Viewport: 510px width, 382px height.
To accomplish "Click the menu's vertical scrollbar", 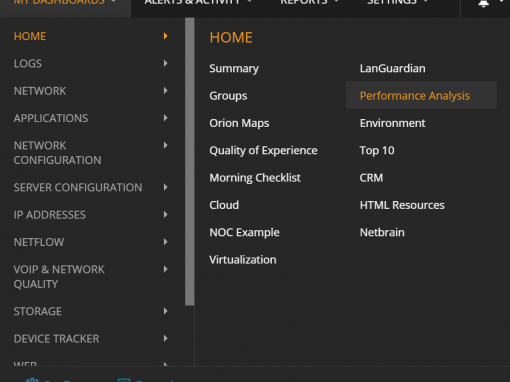I will point(190,162).
